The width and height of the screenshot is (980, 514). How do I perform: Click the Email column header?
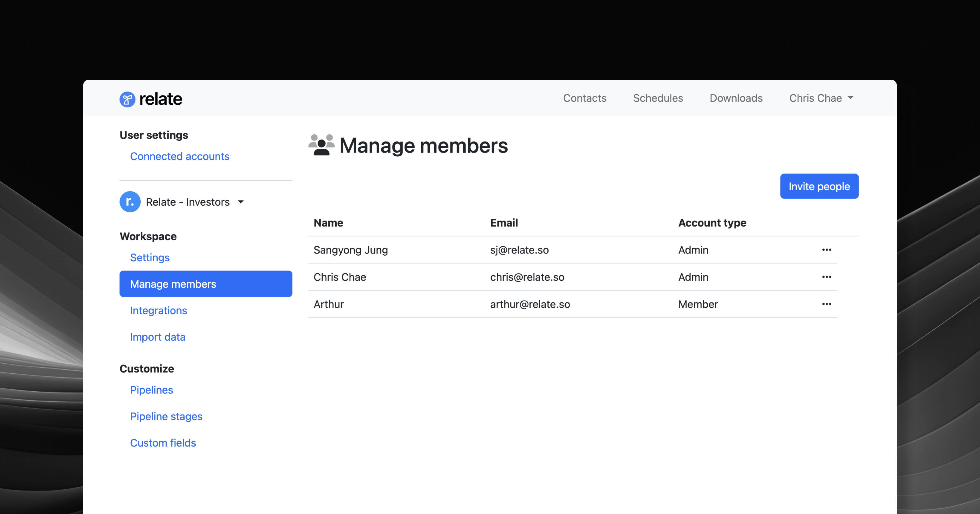pos(504,223)
